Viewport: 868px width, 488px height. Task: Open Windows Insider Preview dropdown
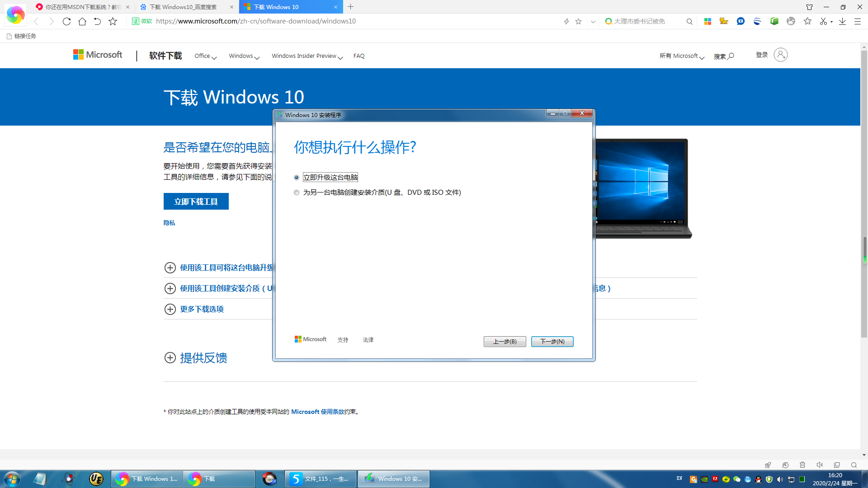tap(307, 56)
